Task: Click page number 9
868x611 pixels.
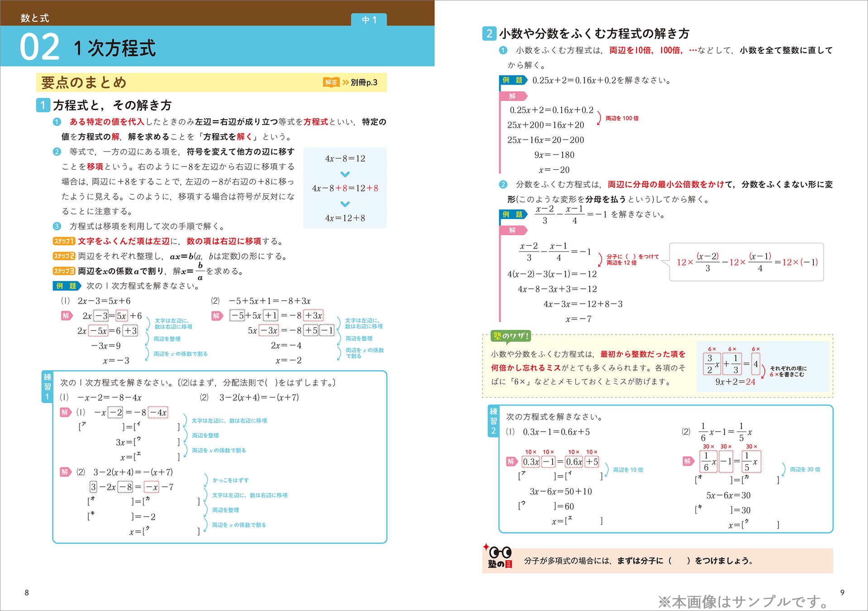Action: point(842,592)
